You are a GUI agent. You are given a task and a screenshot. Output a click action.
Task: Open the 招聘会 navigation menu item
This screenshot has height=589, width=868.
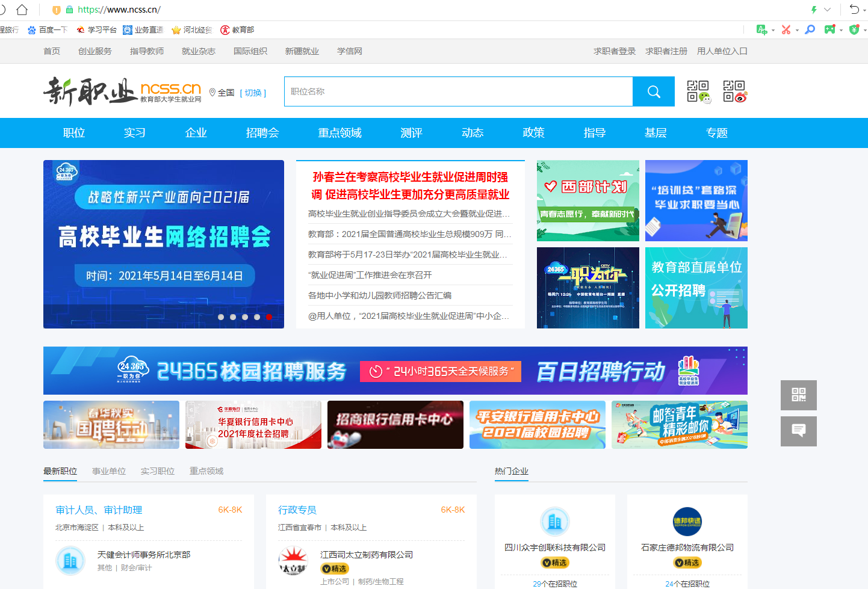[262, 133]
